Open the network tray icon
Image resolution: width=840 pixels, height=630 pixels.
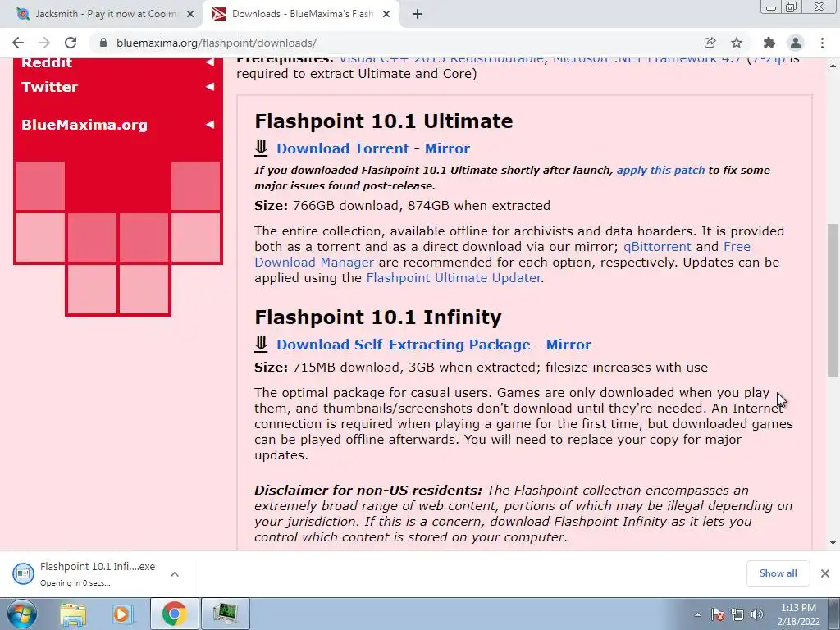pos(737,614)
